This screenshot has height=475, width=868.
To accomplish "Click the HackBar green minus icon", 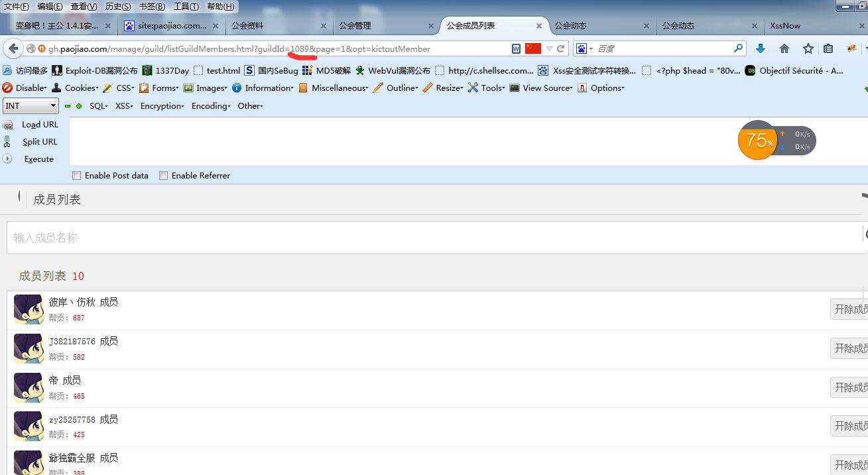I will (68, 106).
